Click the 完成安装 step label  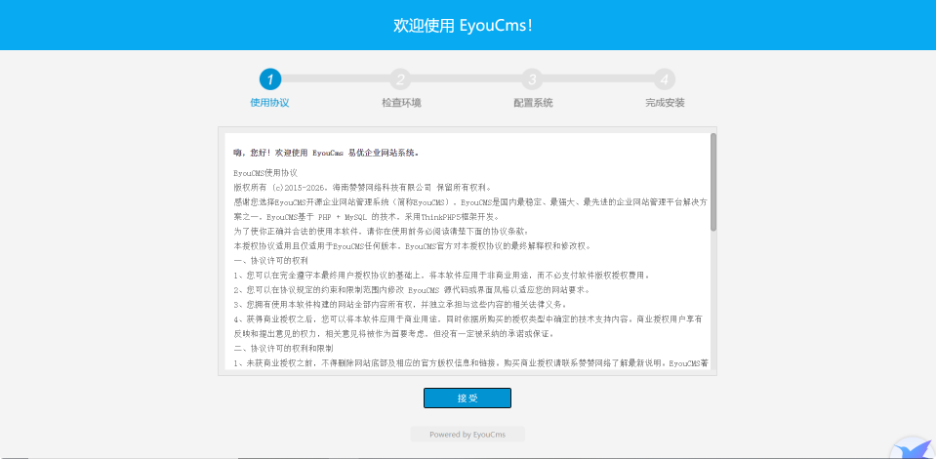tap(665, 103)
